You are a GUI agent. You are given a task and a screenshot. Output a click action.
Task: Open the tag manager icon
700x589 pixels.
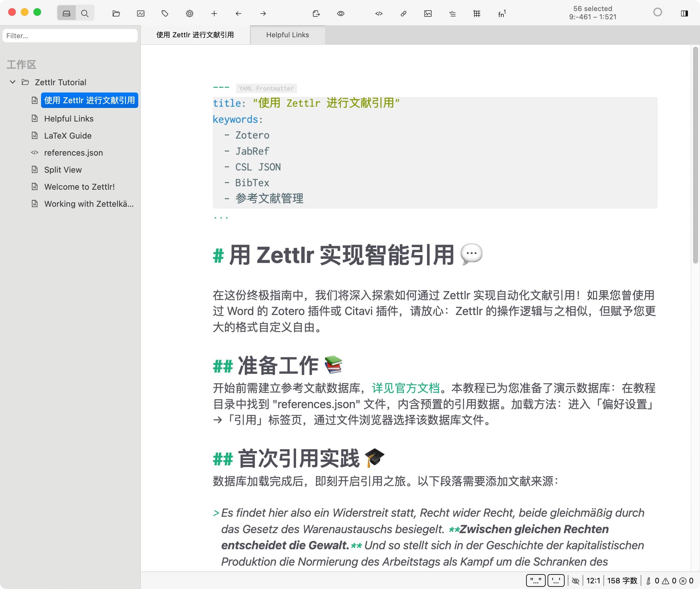[165, 13]
